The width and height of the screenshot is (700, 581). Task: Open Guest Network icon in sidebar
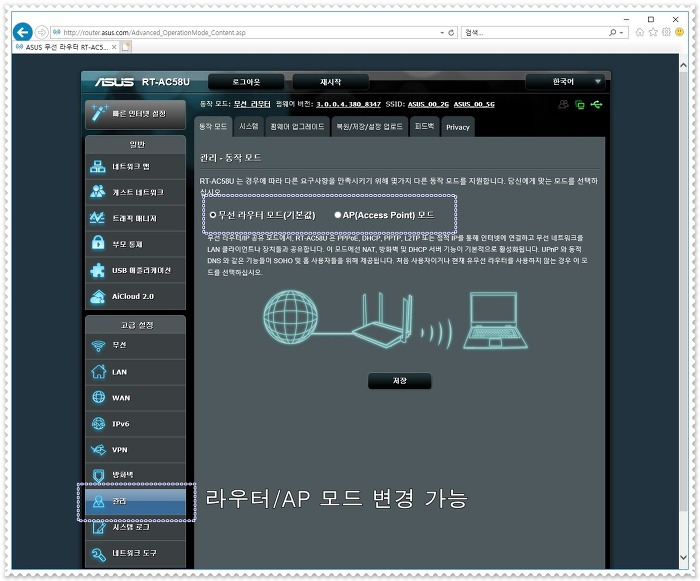(98, 192)
